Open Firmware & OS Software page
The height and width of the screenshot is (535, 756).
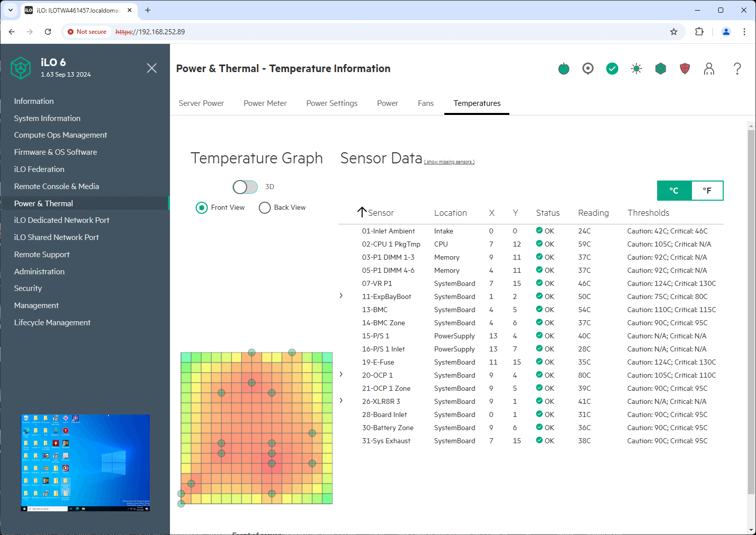(55, 152)
